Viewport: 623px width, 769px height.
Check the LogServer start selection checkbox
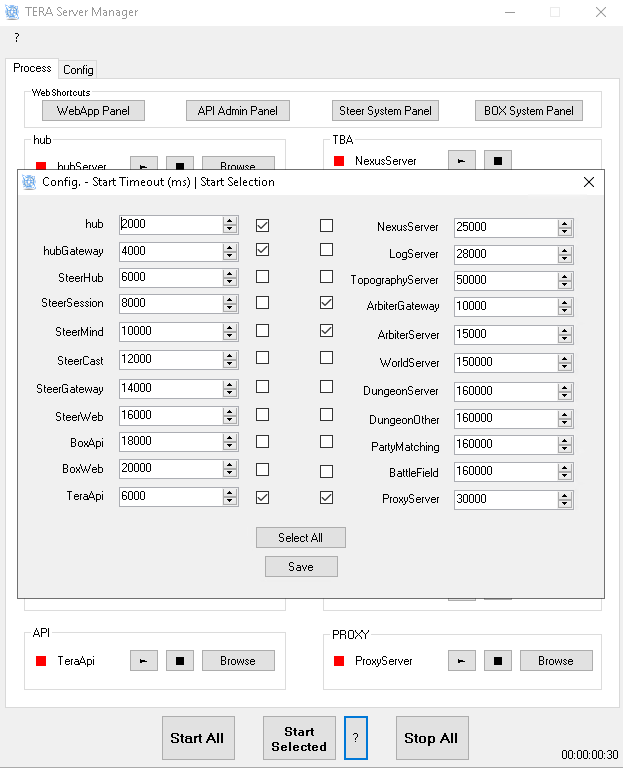pos(326,250)
